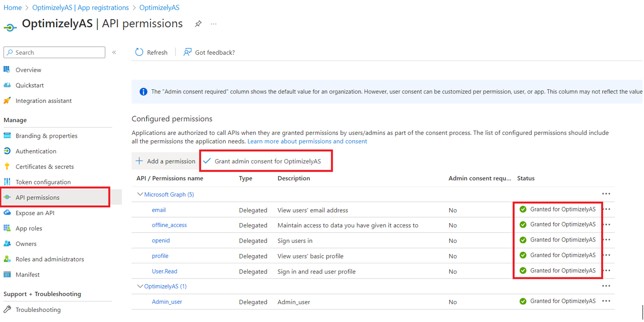Open the ellipsis menu for User.Read permission

[x=606, y=271]
